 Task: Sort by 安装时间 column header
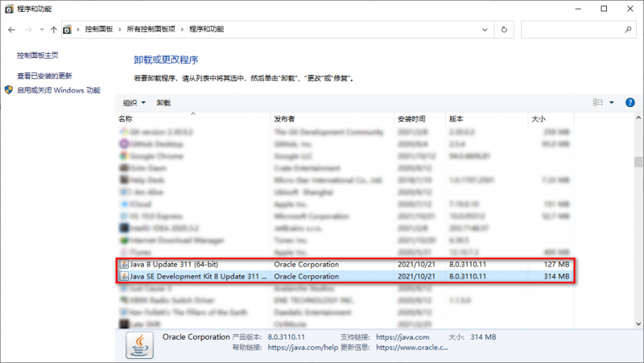click(419, 119)
